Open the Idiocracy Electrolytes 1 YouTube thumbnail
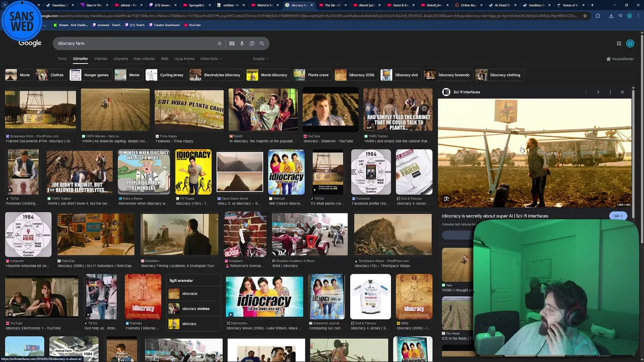The width and height of the screenshot is (644, 362). (x=41, y=296)
